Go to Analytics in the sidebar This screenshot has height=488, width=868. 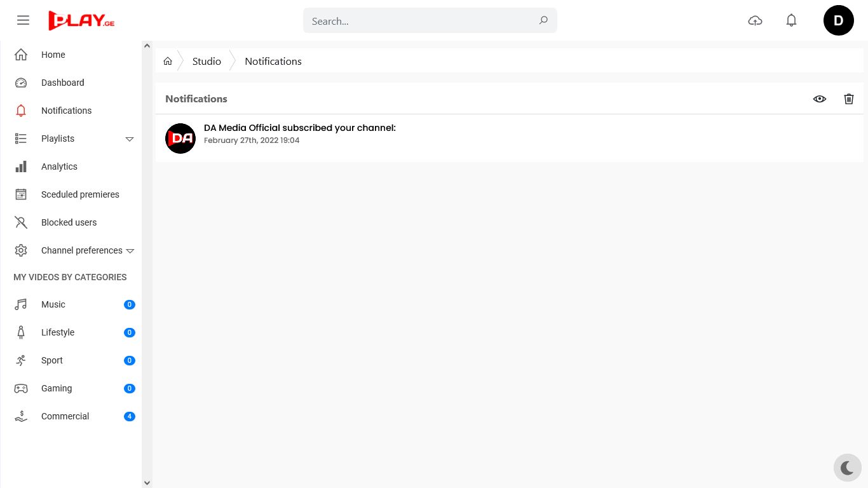59,166
